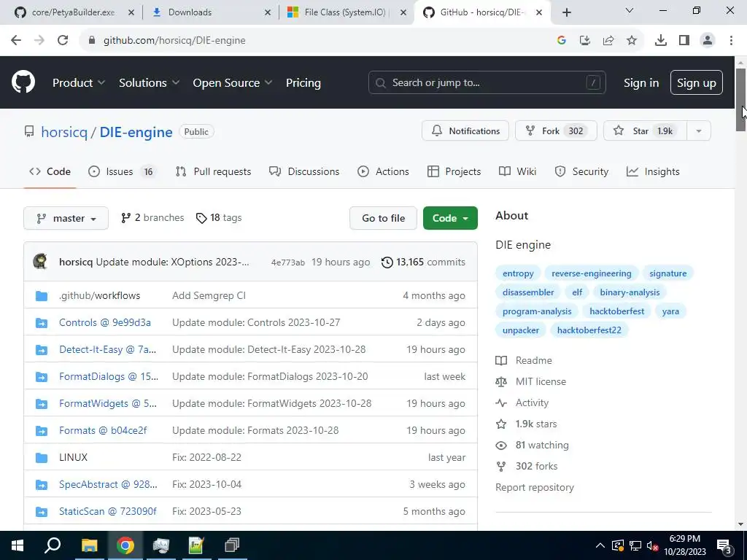Open Chrome tab search chevron
Viewport: 747px width, 560px height.
click(x=630, y=10)
